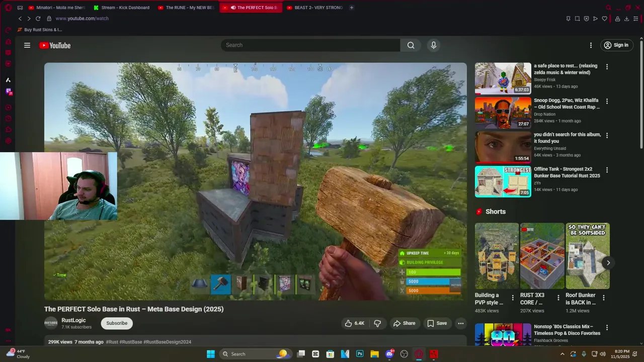Open options for RUST 3X3 CORE short
Viewport: 644px width, 362px height.
point(558,298)
